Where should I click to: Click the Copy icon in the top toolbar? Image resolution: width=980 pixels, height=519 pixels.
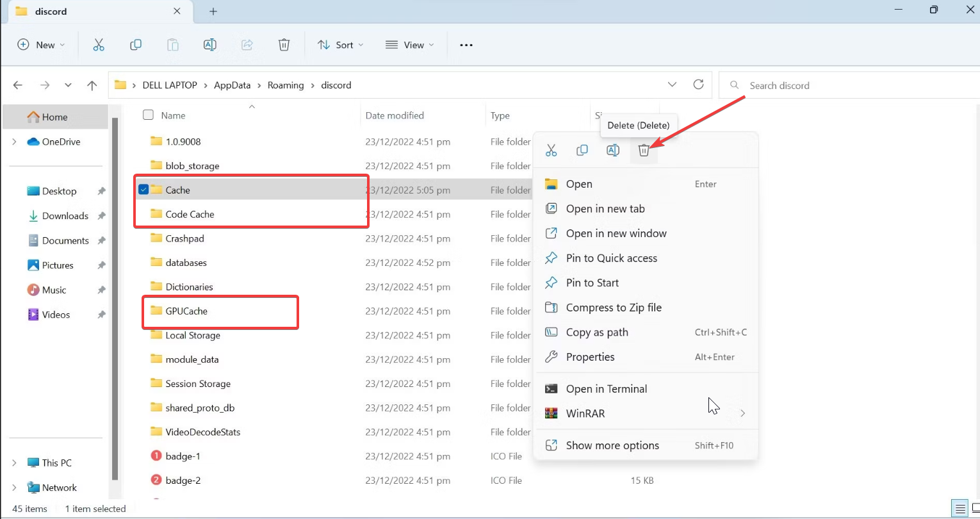pos(136,45)
